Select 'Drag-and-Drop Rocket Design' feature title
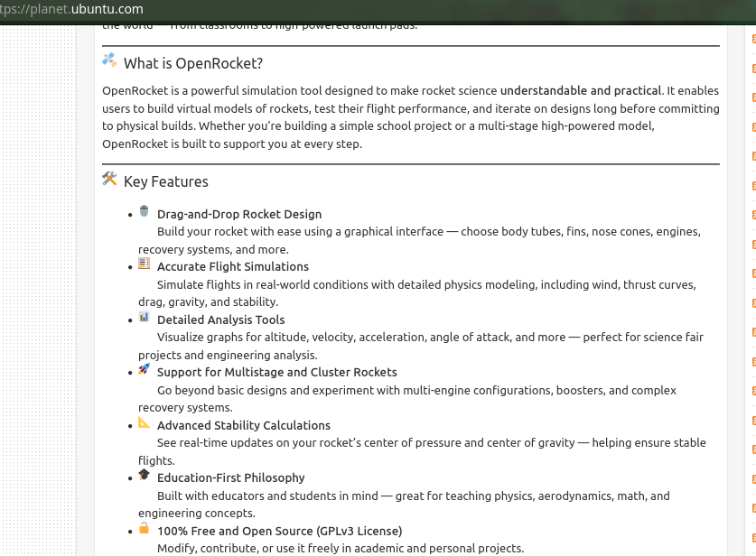The image size is (756, 556). pos(239,215)
